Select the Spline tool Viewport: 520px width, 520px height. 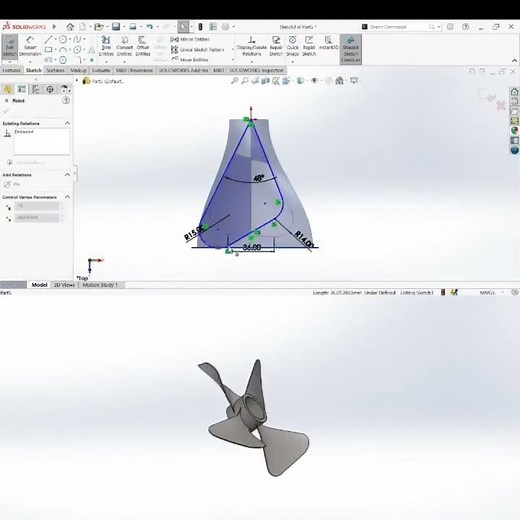77,39
